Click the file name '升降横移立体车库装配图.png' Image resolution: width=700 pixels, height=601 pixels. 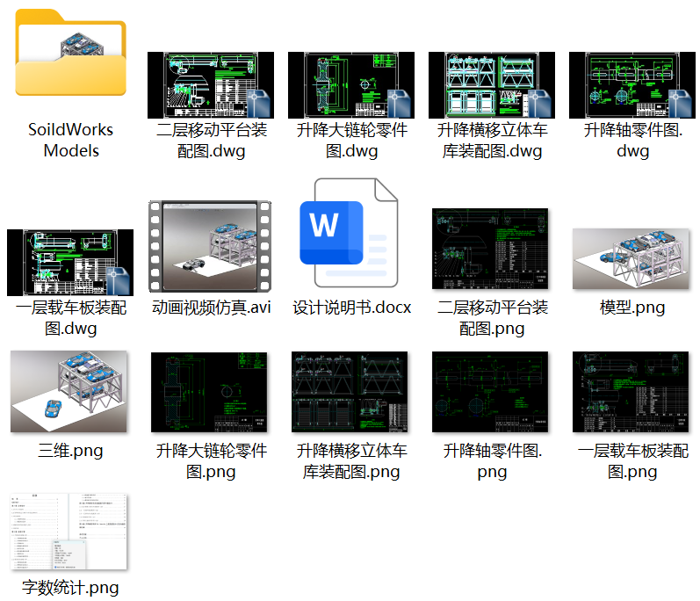(352, 460)
